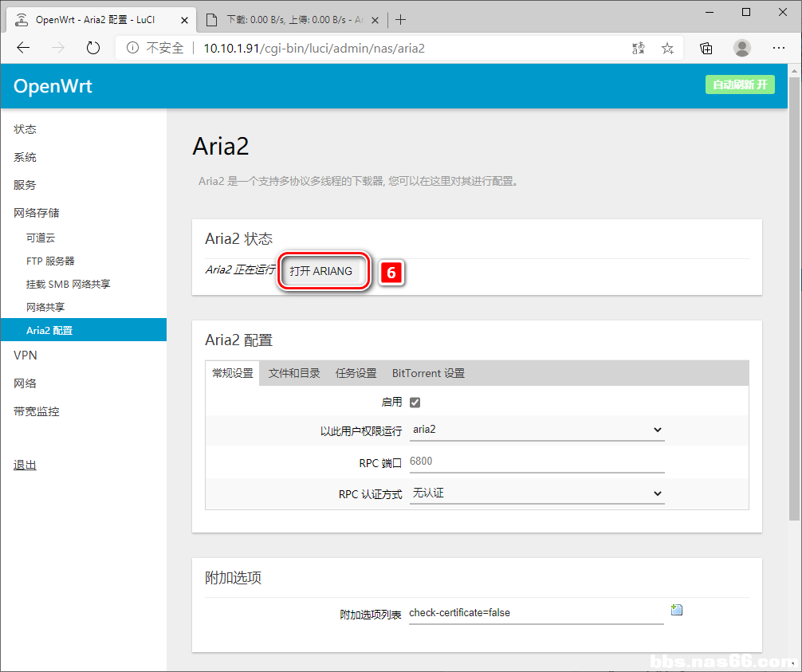The width and height of the screenshot is (802, 672).
Task: Click the 附加选项列表 text field
Action: pyautogui.click(x=536, y=613)
